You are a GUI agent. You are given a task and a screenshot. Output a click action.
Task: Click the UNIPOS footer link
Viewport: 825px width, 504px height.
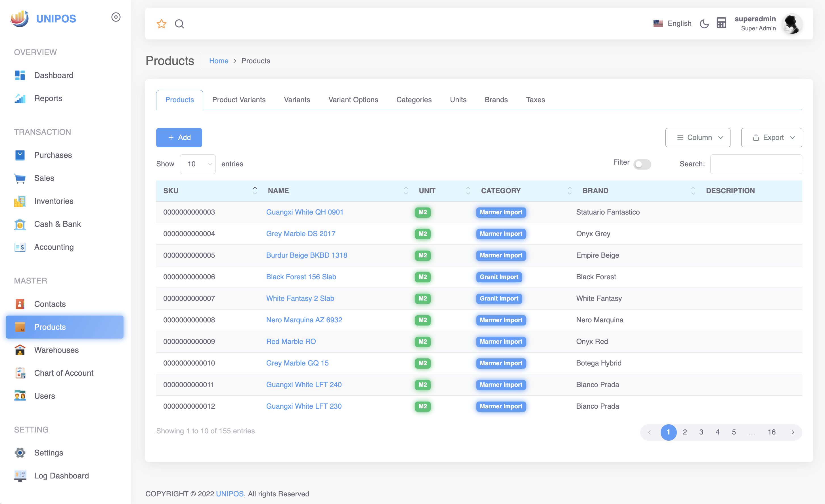pyautogui.click(x=230, y=494)
